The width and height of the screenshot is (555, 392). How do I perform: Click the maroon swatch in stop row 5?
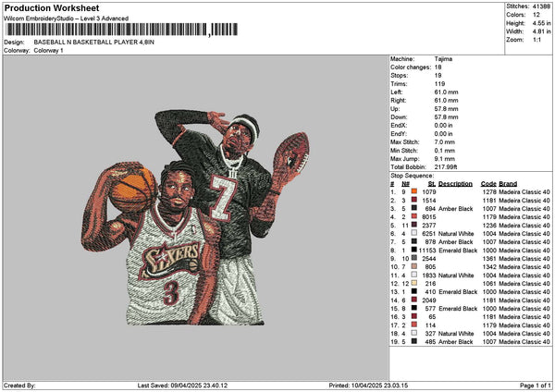click(413, 225)
